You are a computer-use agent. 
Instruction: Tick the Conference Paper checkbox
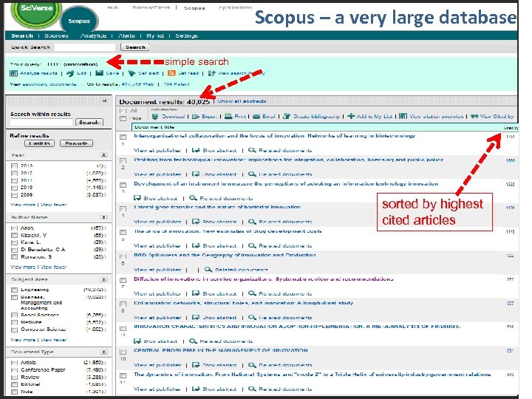(x=14, y=370)
